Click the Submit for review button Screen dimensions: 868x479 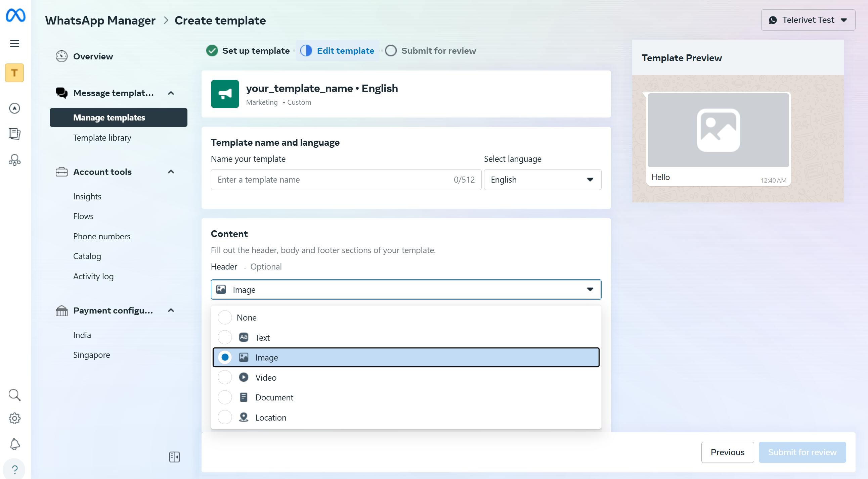(802, 452)
